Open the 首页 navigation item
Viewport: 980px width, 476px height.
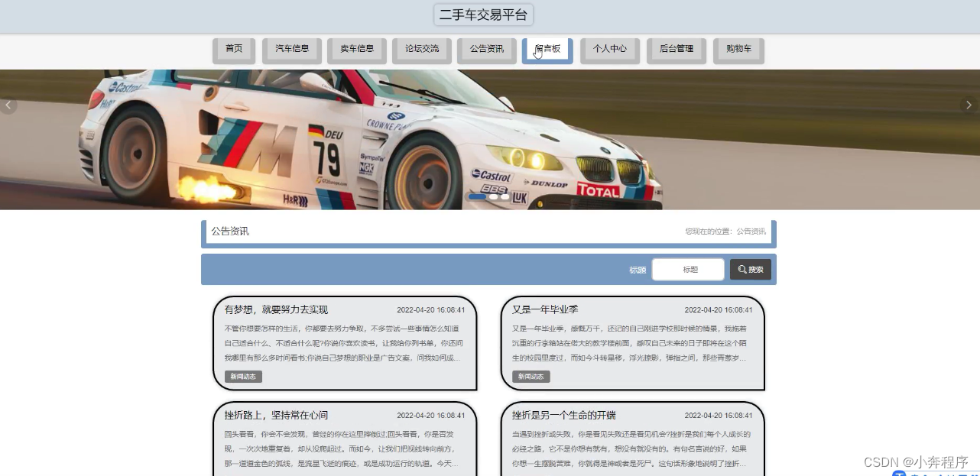[234, 49]
